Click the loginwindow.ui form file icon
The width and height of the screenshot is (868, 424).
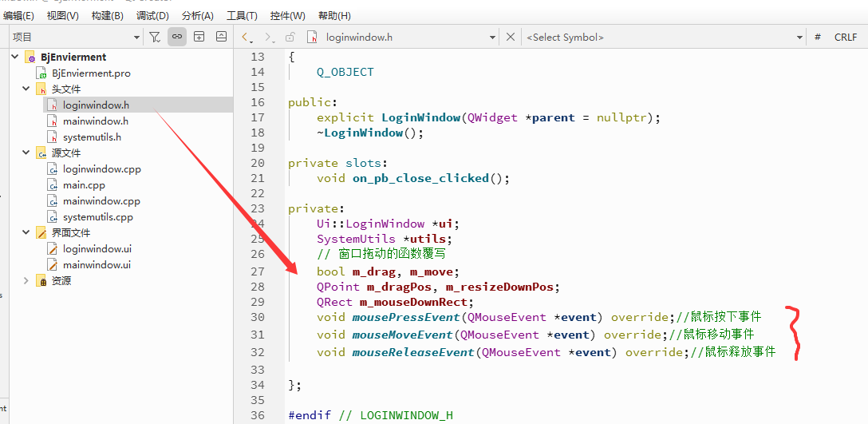click(x=53, y=249)
